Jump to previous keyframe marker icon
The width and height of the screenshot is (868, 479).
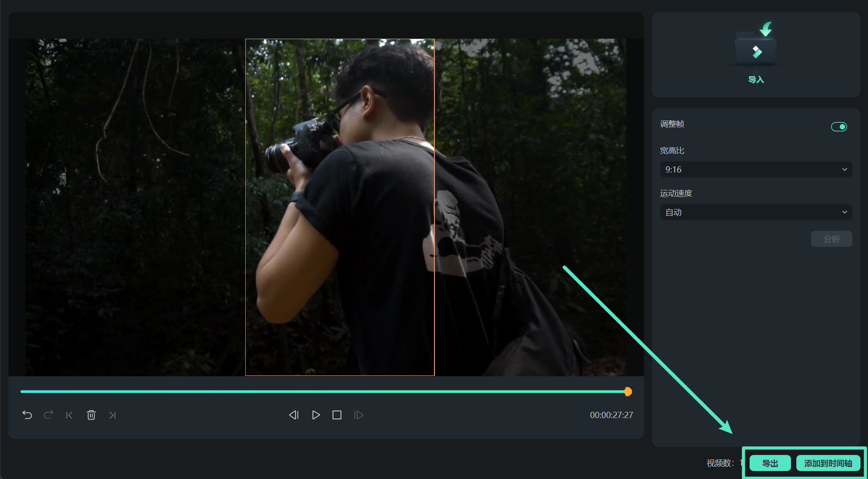click(69, 415)
